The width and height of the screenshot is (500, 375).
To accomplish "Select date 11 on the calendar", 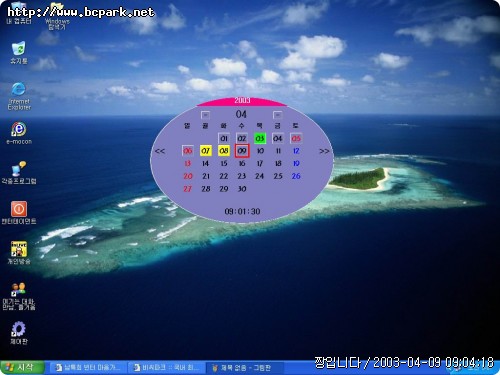I will [278, 151].
